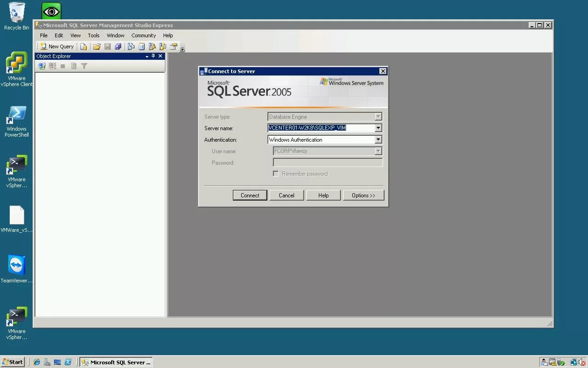Close the Object Explorer panel
Viewport: 588px width, 368px height.
tap(160, 56)
